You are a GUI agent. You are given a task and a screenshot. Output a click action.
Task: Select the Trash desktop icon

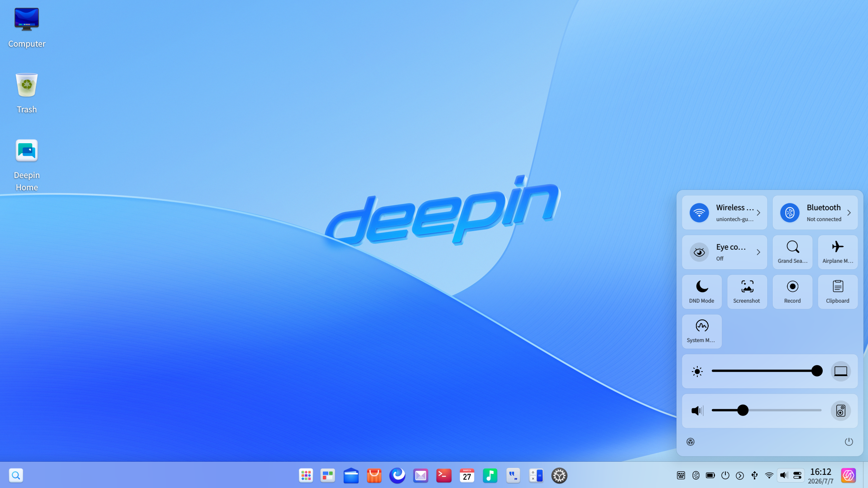click(27, 93)
